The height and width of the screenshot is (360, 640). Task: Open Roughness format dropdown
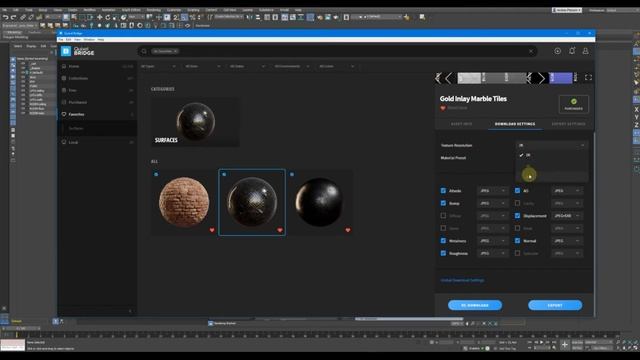coord(492,253)
